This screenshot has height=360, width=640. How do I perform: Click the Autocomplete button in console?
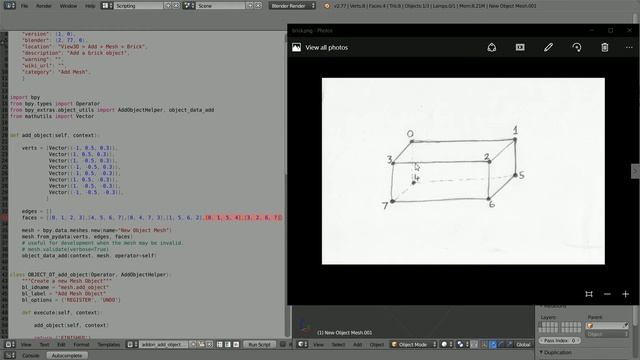tap(67, 356)
